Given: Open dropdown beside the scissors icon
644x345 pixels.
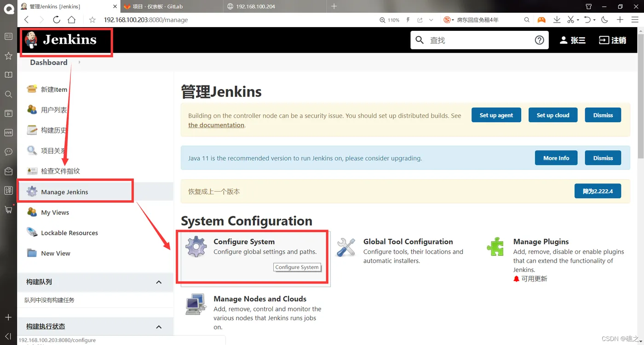Looking at the screenshot, I should tap(578, 20).
